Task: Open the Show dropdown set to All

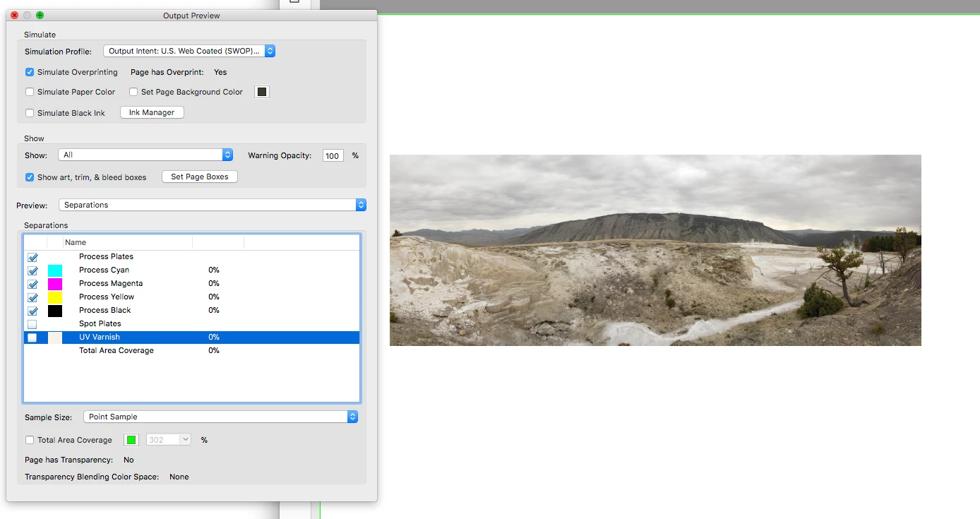Action: coord(145,155)
